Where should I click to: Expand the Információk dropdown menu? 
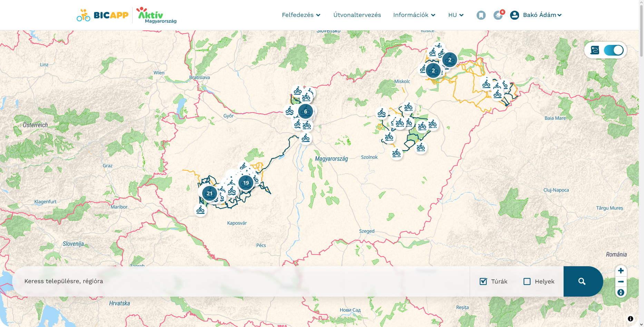pyautogui.click(x=414, y=15)
